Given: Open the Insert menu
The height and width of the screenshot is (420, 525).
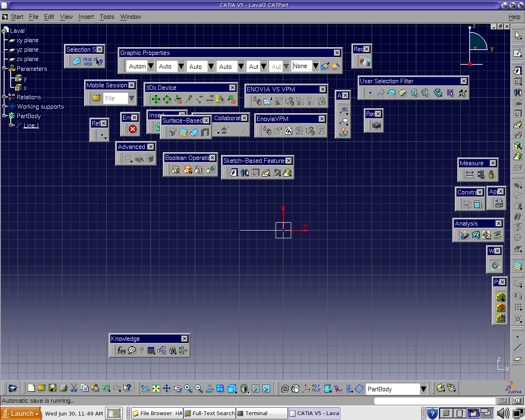Looking at the screenshot, I should (x=86, y=17).
